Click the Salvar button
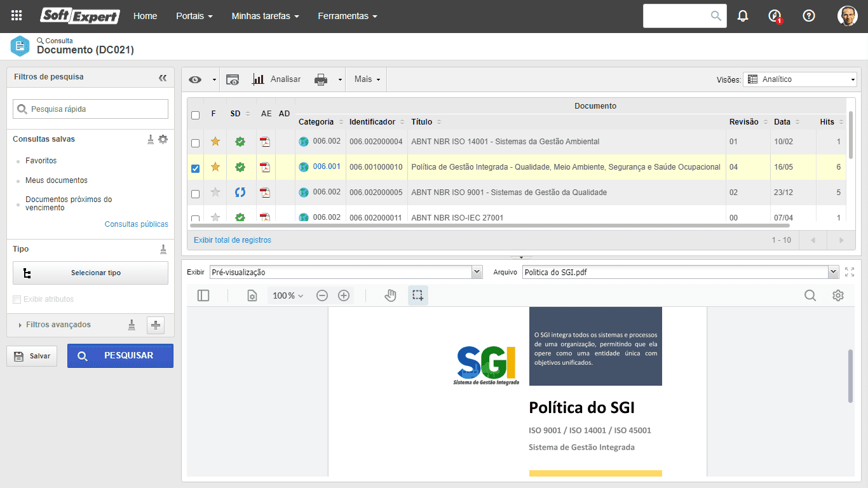This screenshot has width=868, height=488. tap(32, 356)
